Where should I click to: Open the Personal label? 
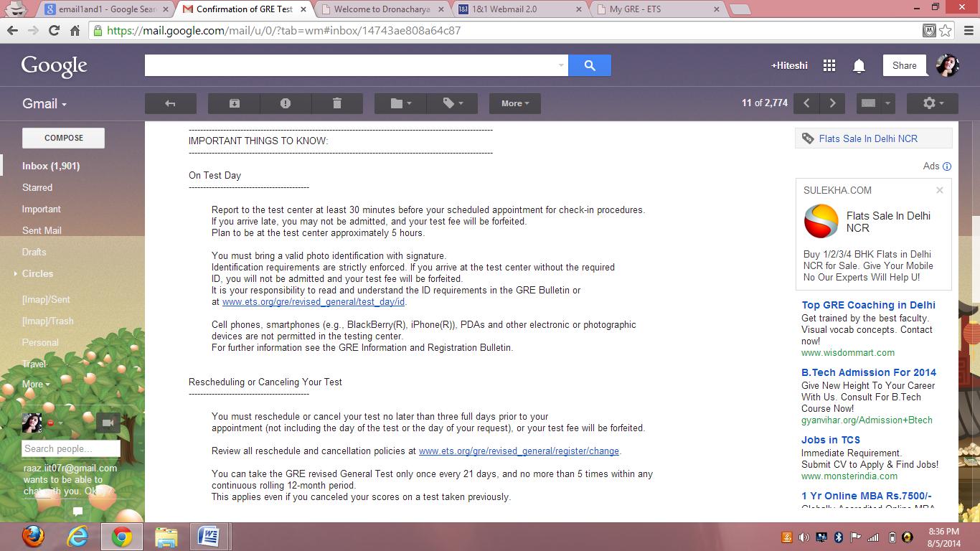(x=40, y=342)
